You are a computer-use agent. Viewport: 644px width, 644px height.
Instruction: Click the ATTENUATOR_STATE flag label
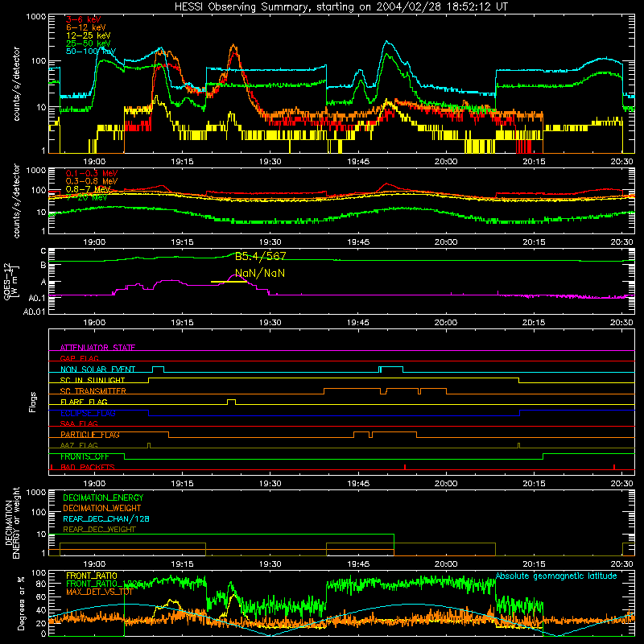click(97, 348)
